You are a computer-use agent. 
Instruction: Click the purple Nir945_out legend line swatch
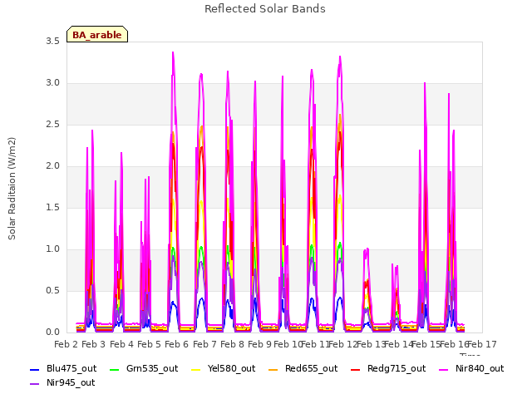(35, 384)
